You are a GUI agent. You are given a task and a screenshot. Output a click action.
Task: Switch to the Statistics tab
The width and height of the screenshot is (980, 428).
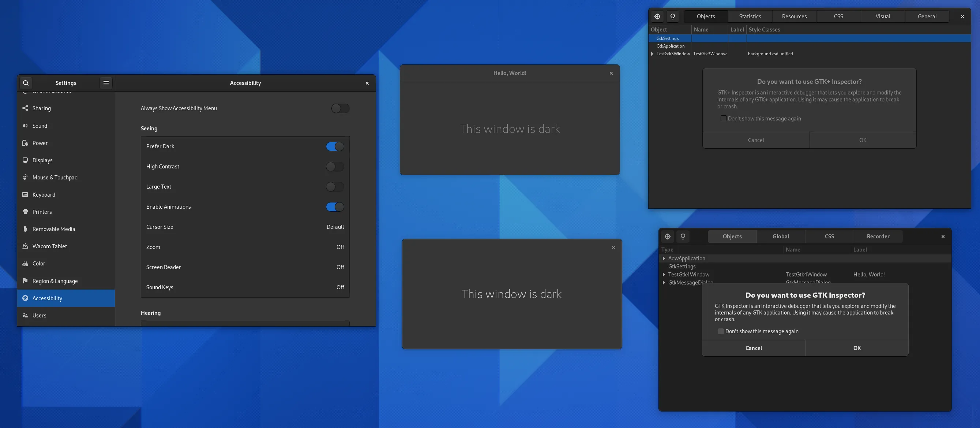[750, 16]
